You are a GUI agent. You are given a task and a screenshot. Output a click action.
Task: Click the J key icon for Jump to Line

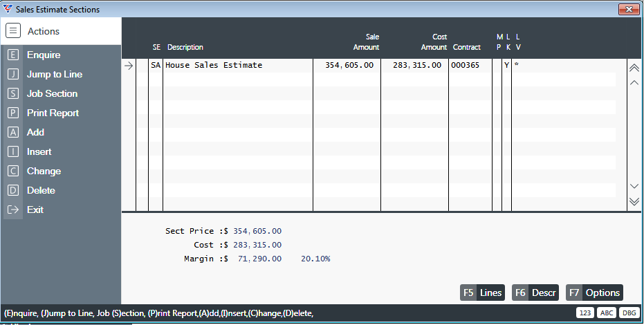(x=13, y=74)
